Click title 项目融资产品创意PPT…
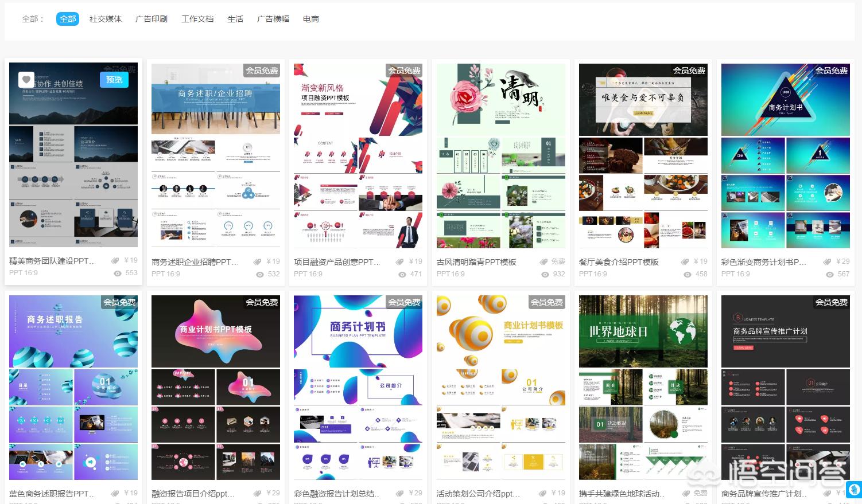862x504 pixels. 337,262
